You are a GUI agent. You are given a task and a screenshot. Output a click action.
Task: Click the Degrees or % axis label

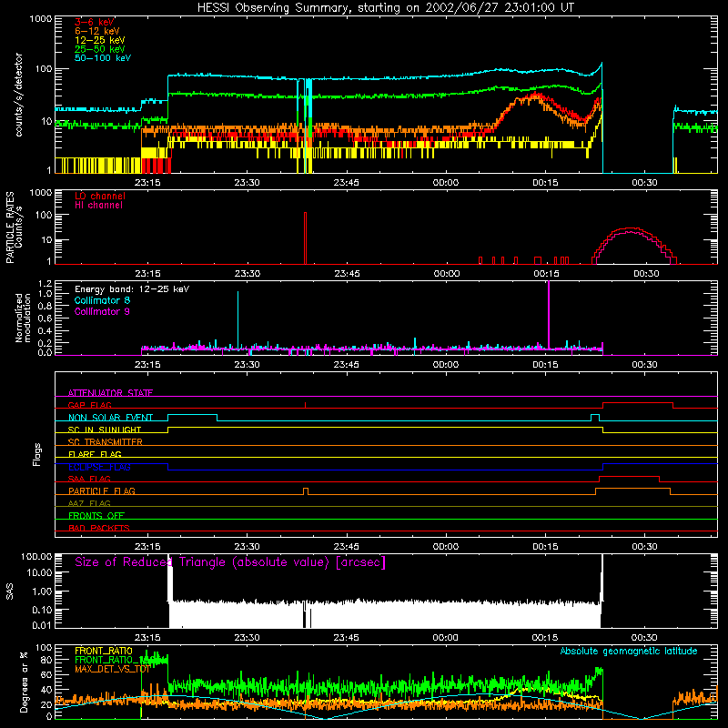[24, 682]
